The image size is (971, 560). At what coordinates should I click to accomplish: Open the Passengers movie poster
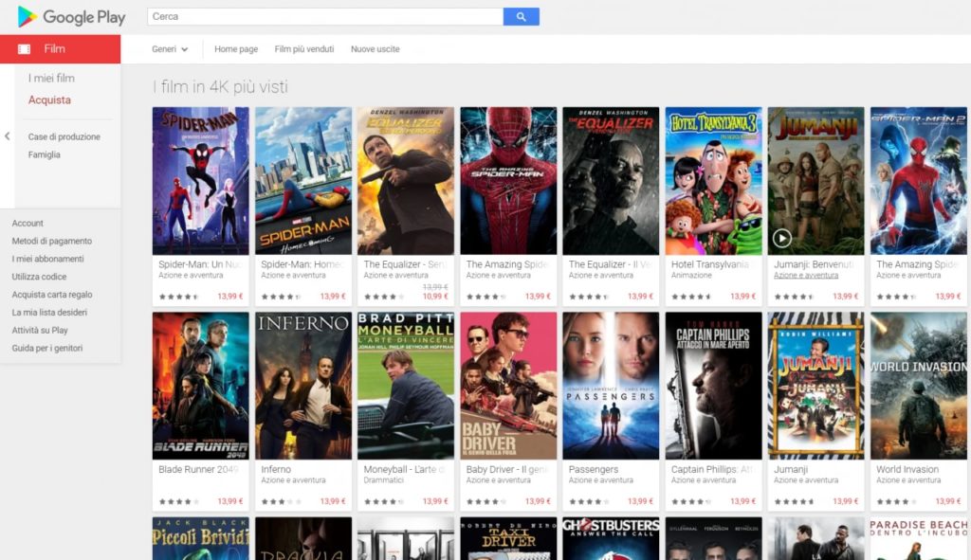click(x=611, y=386)
